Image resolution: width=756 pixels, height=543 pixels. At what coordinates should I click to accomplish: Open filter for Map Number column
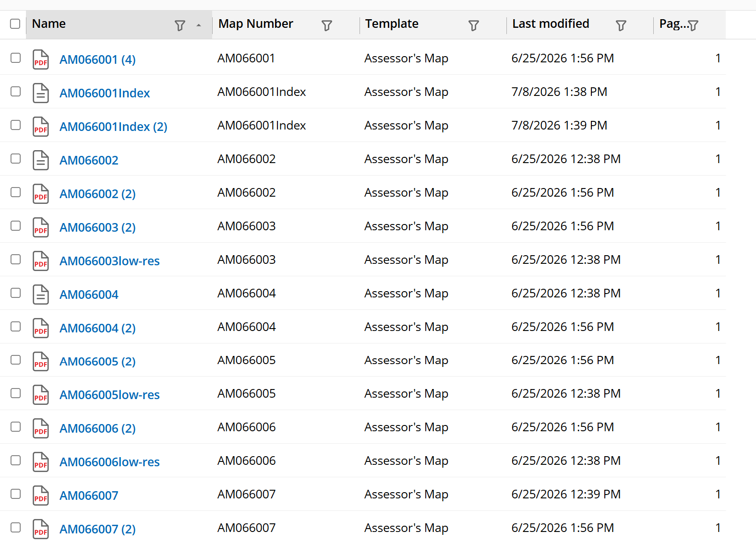(x=326, y=25)
